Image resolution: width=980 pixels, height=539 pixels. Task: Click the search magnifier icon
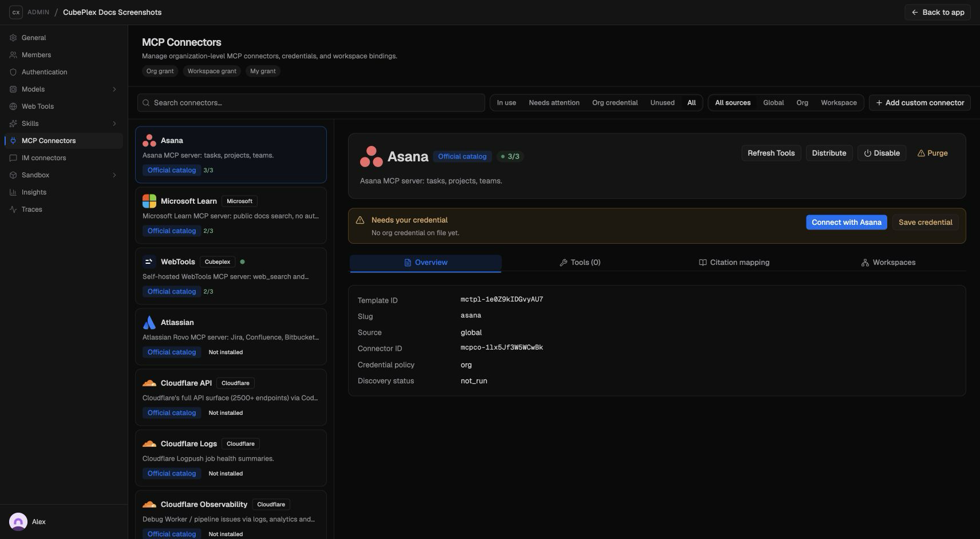146,103
